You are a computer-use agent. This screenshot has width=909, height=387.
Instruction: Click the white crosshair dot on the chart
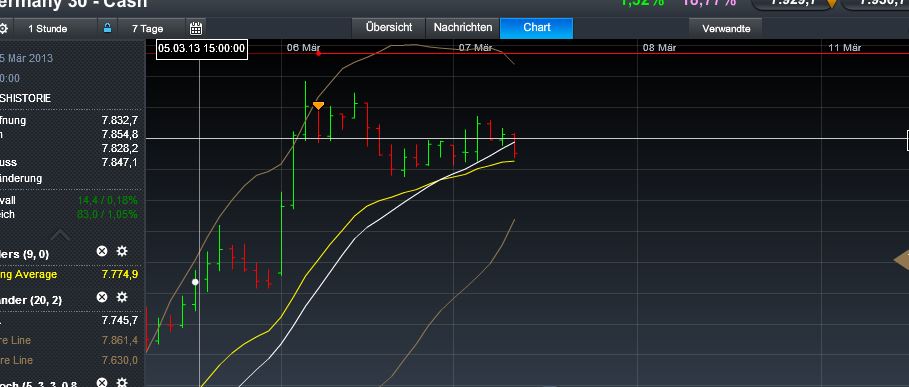195,282
